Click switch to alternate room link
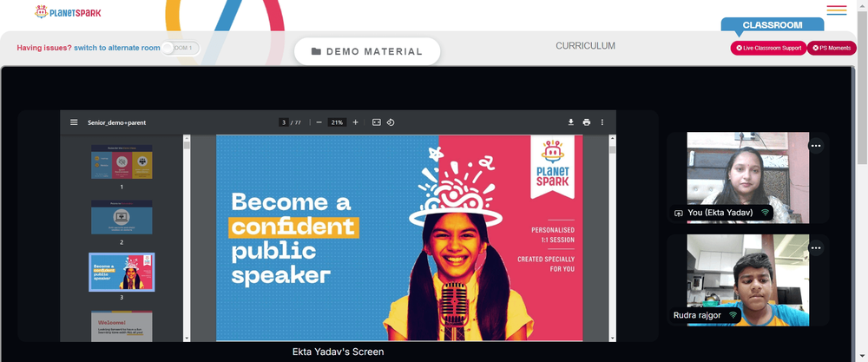 point(117,48)
